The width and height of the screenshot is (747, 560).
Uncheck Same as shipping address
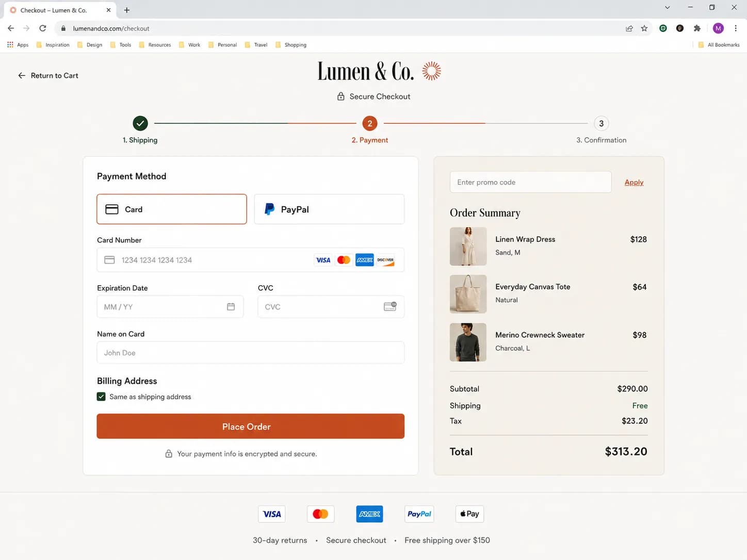tap(101, 397)
